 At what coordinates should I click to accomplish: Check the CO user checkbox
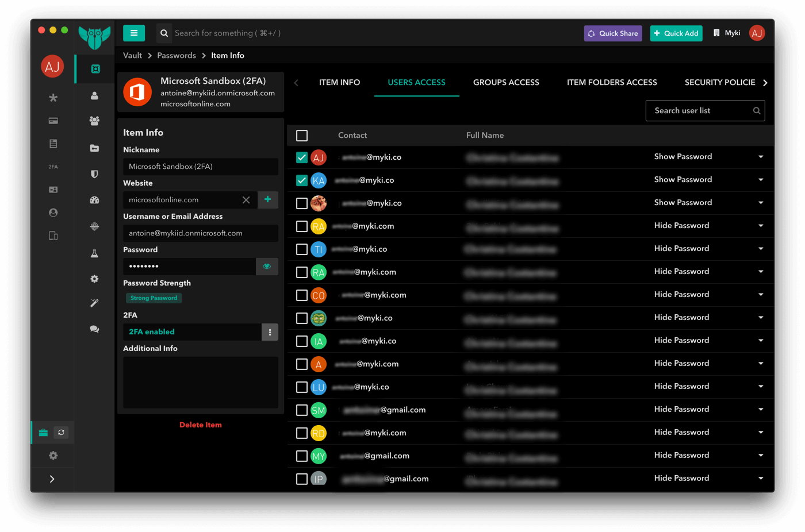(x=302, y=295)
